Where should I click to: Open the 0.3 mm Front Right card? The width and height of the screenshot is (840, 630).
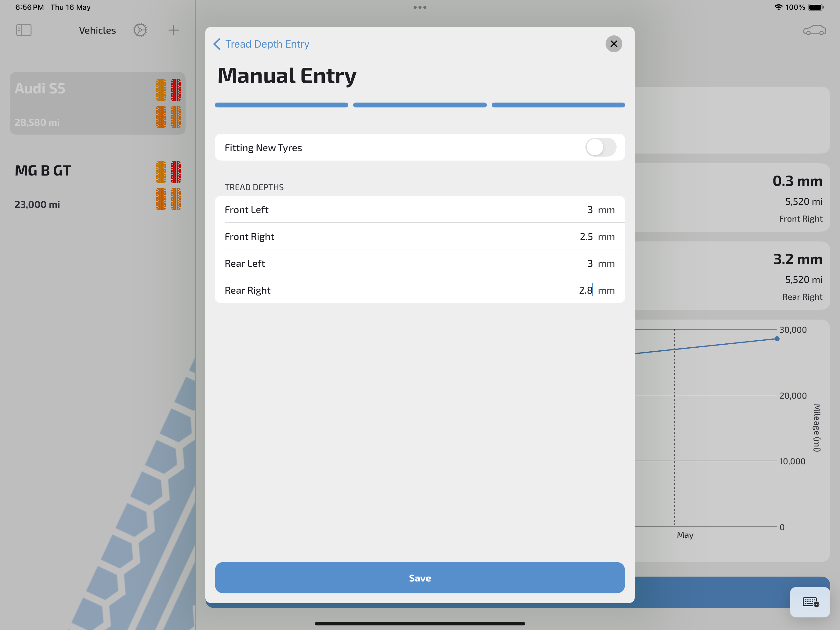732,197
